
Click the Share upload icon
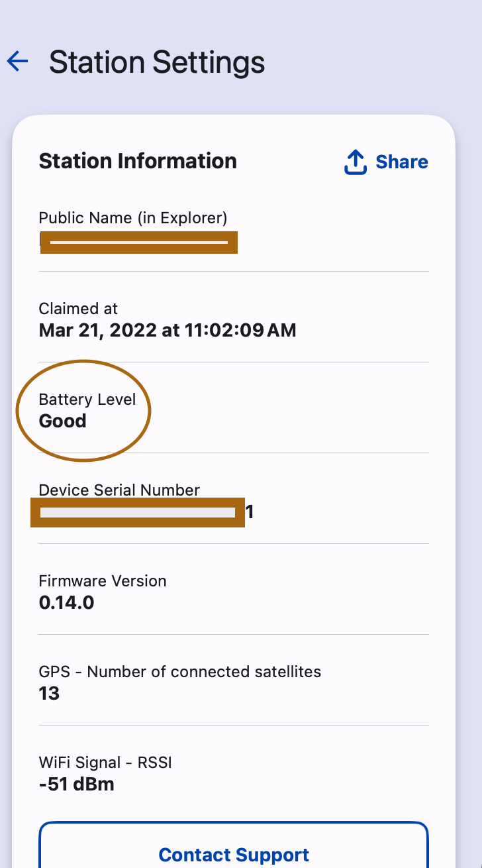coord(356,162)
